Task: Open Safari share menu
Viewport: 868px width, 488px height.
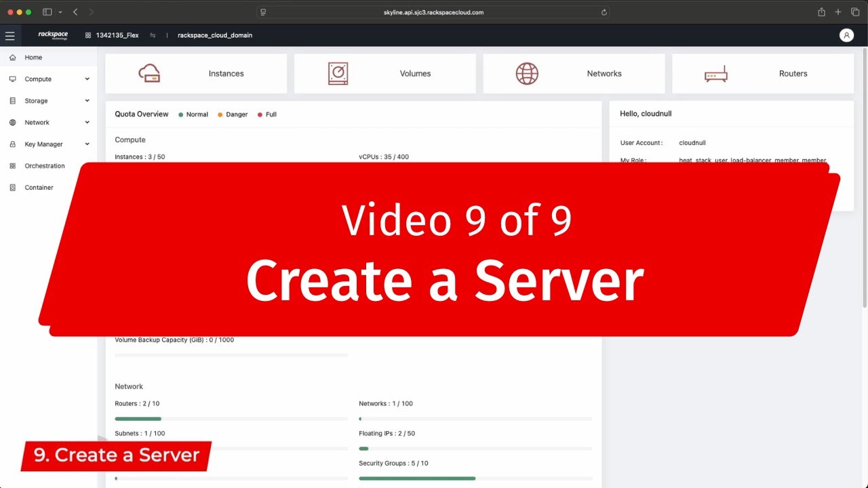Action: coord(821,12)
